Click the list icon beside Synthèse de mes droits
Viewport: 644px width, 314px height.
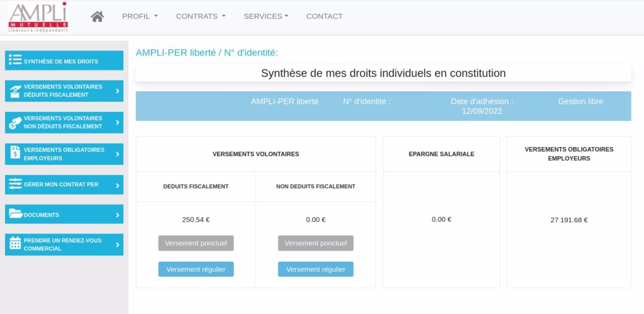coord(16,60)
